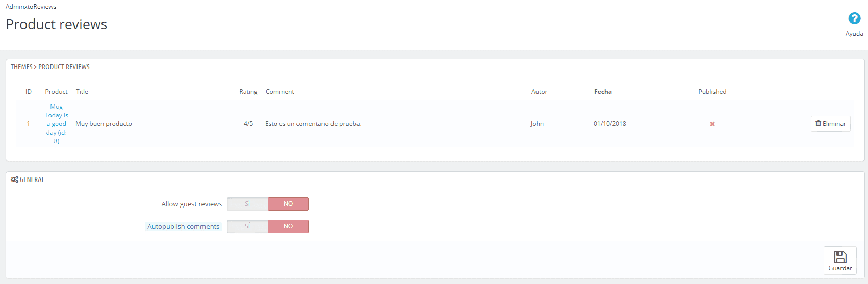Screen dimensions: 868x284
Task: Click the Autor column header
Action: click(x=539, y=92)
